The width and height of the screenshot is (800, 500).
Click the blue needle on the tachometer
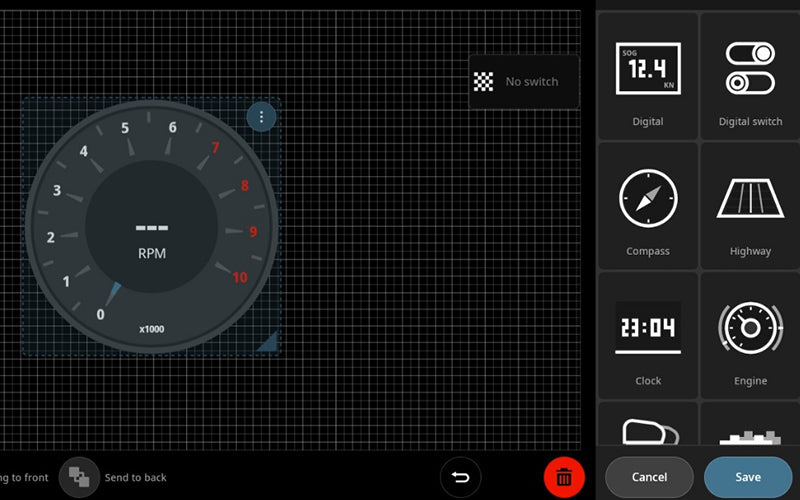tap(113, 294)
